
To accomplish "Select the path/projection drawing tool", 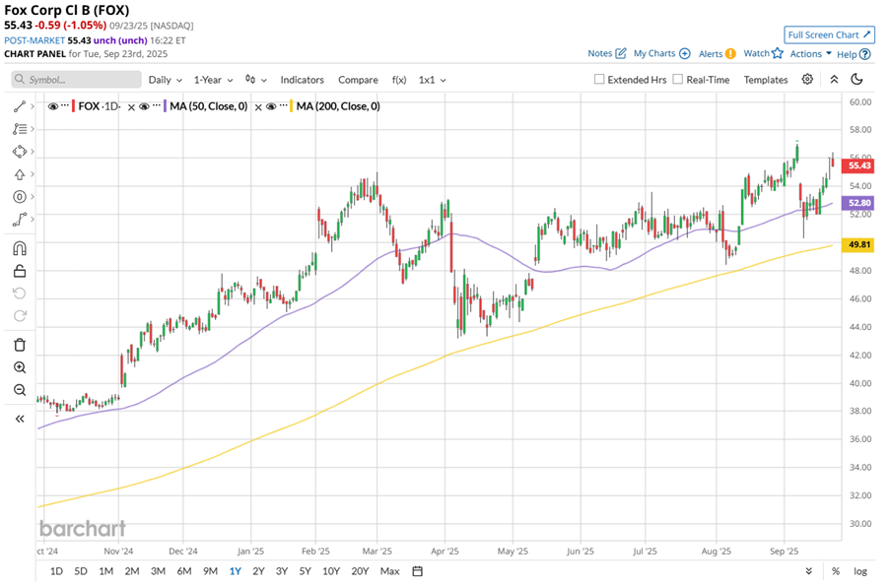I will 20,220.
